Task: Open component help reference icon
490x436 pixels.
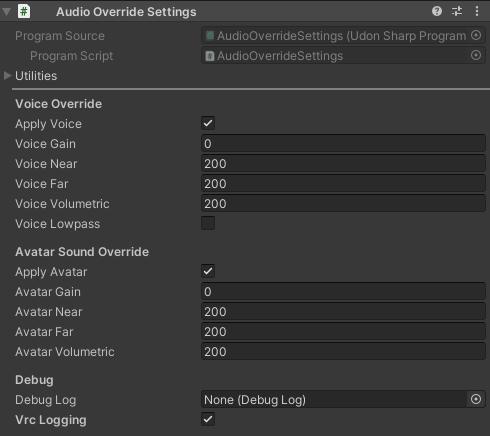Action: tap(437, 11)
